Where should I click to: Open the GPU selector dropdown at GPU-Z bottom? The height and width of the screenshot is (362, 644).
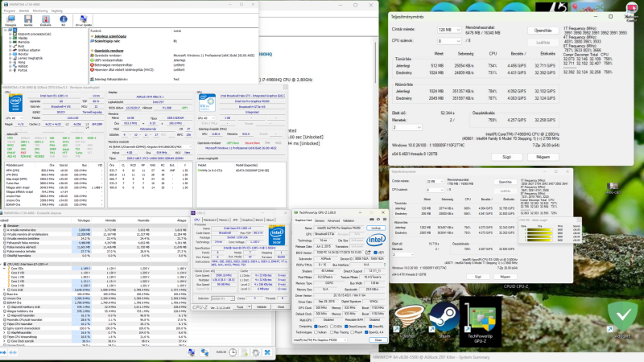point(320,339)
